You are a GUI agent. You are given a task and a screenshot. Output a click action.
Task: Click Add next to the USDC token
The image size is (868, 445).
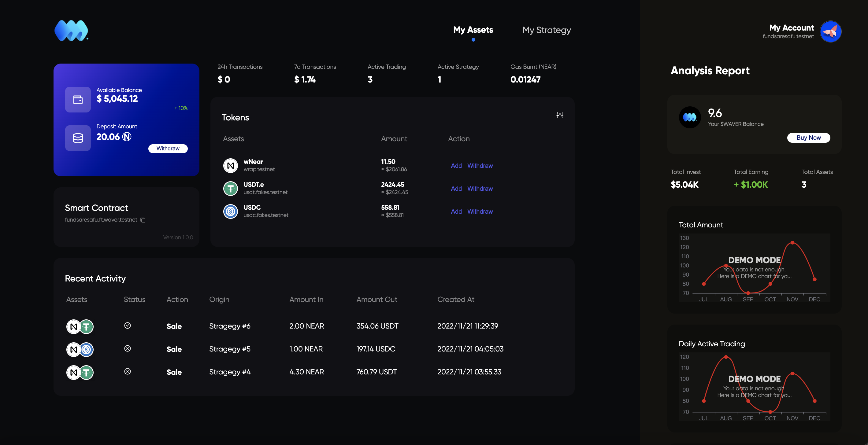(x=456, y=211)
